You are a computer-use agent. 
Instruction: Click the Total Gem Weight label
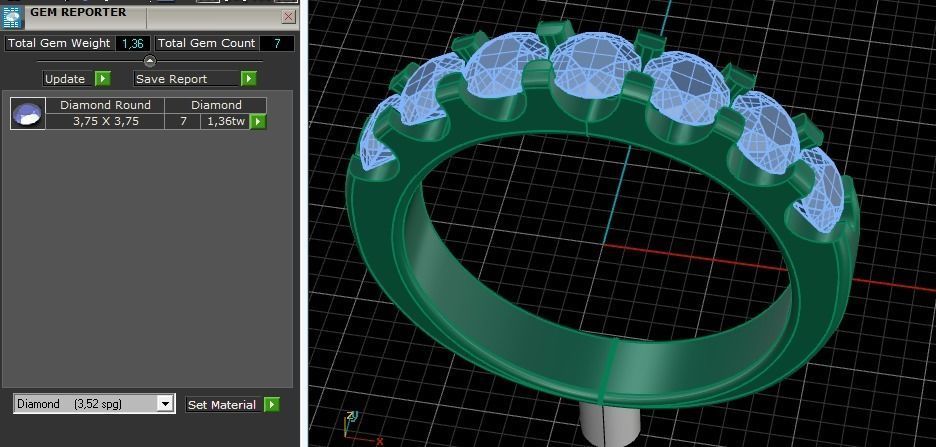click(x=58, y=43)
